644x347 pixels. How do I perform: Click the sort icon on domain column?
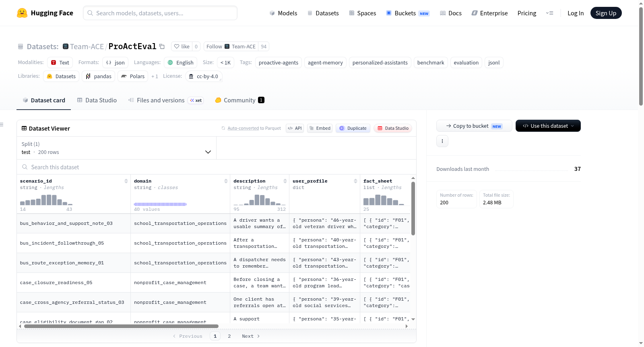(x=226, y=181)
